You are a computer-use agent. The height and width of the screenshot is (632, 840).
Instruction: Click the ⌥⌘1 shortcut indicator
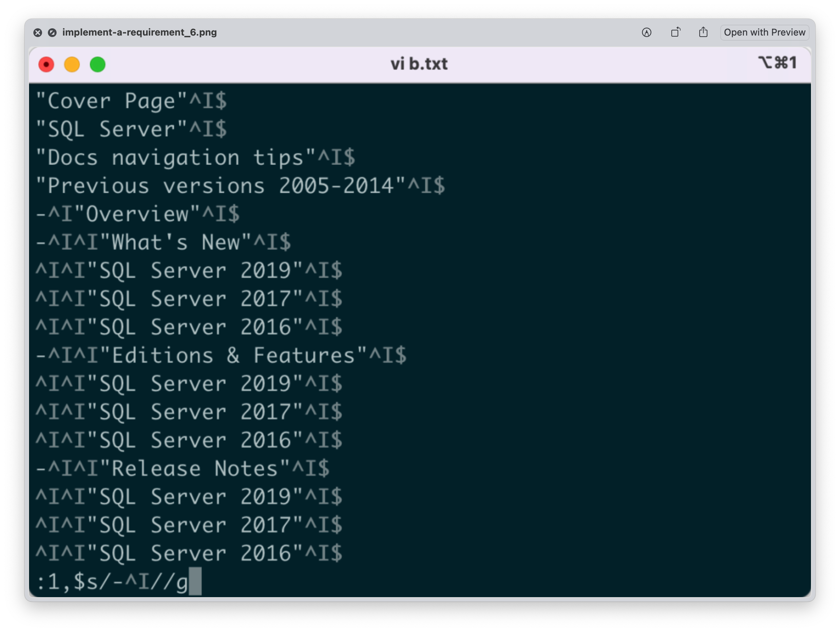coord(777,63)
